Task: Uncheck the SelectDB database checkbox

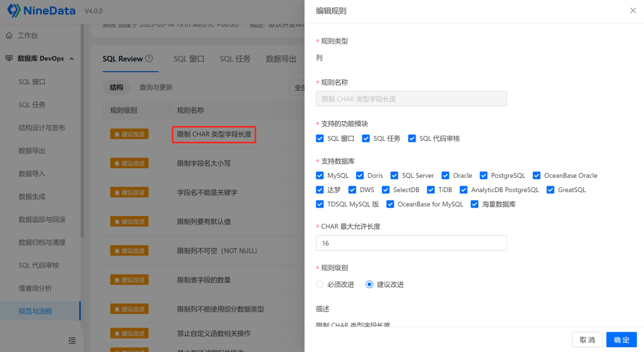Action: click(x=386, y=190)
